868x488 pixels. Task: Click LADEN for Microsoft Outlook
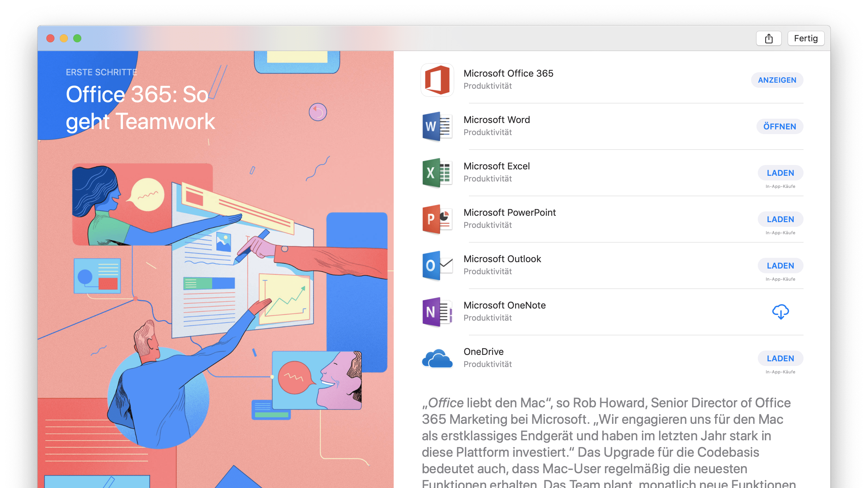[780, 266]
